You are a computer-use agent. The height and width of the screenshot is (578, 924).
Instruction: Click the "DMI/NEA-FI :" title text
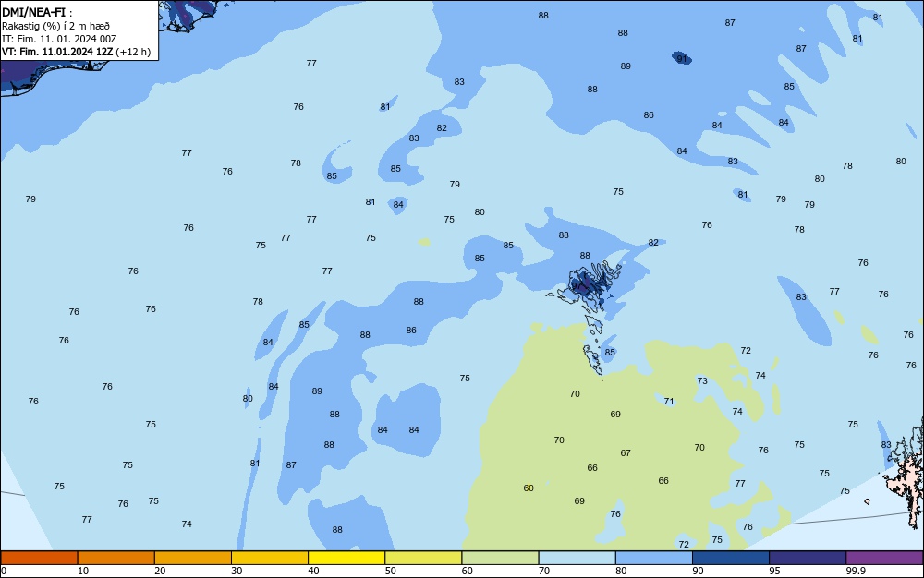click(37, 12)
